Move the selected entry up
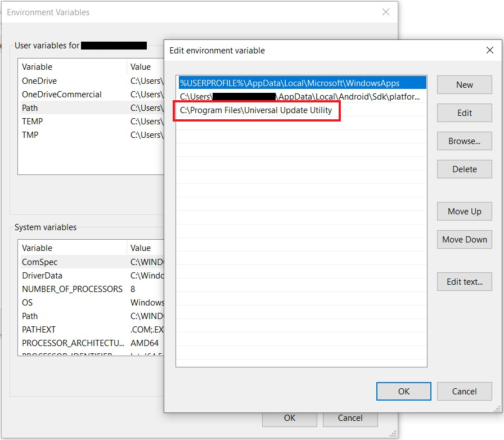 [x=464, y=211]
